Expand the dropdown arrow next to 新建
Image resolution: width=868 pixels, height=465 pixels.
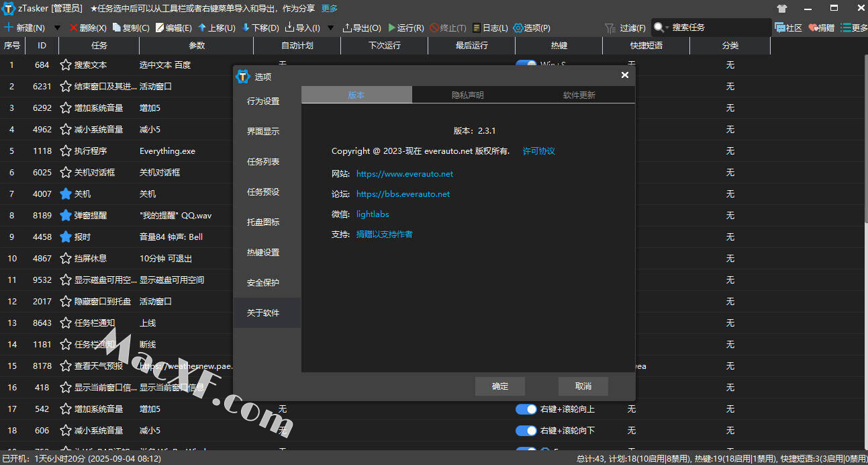coord(57,28)
